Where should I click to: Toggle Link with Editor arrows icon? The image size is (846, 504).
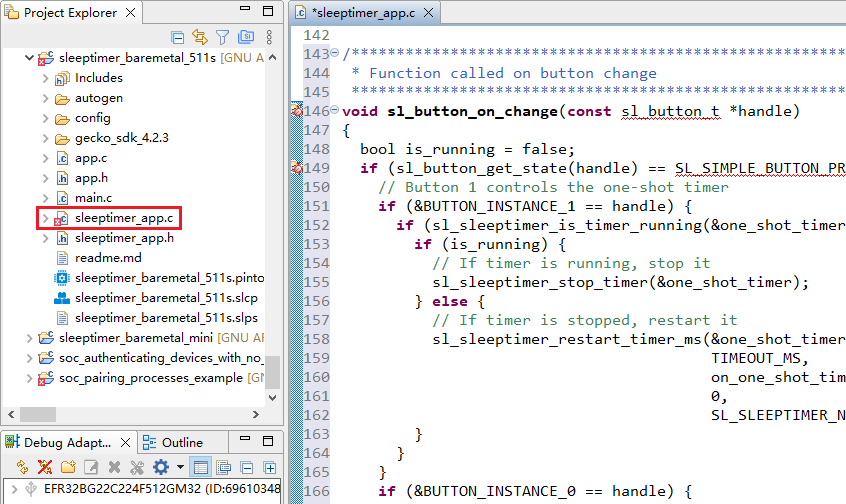coord(200,37)
